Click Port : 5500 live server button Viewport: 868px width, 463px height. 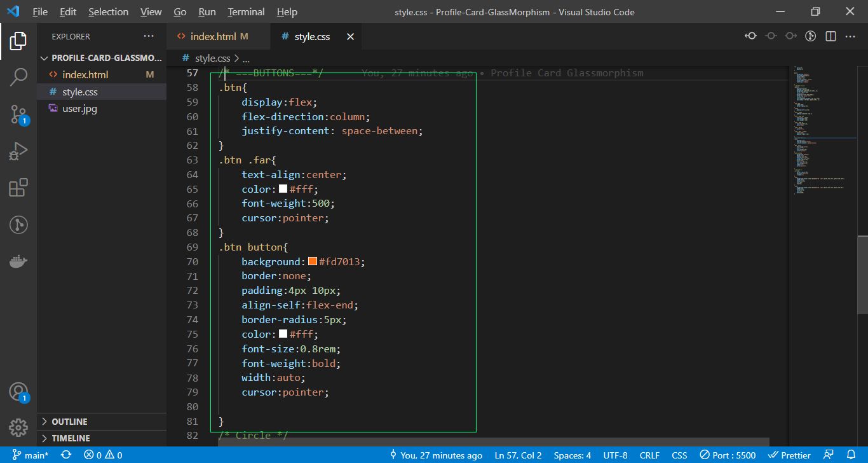point(728,455)
